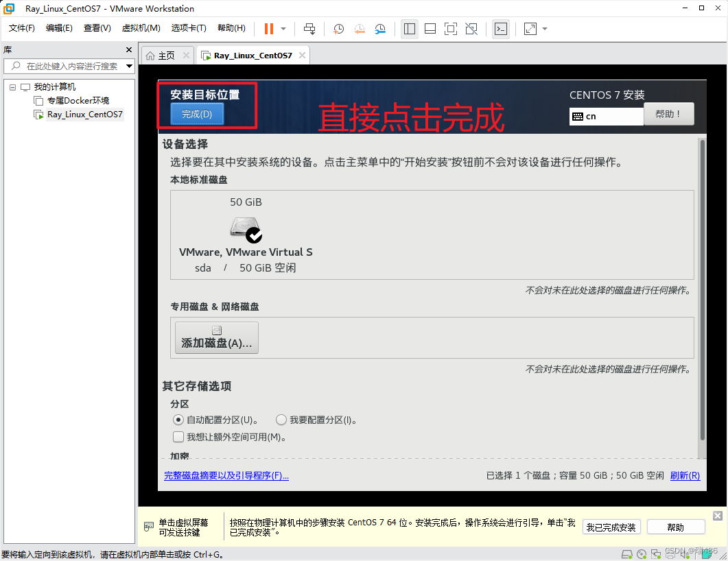Close the Ray_Linux_CentOS7 tab
Viewport: 728px width, 561px height.
click(303, 56)
